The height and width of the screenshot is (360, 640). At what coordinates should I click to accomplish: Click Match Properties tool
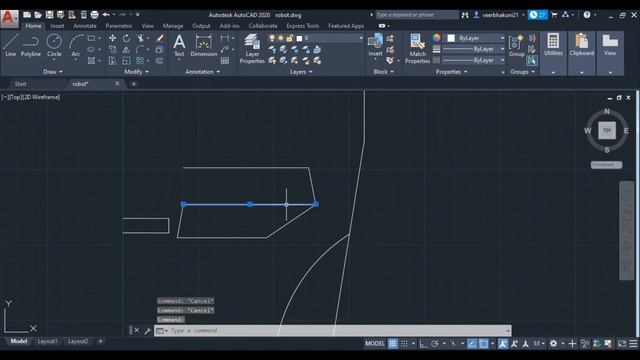(x=417, y=49)
